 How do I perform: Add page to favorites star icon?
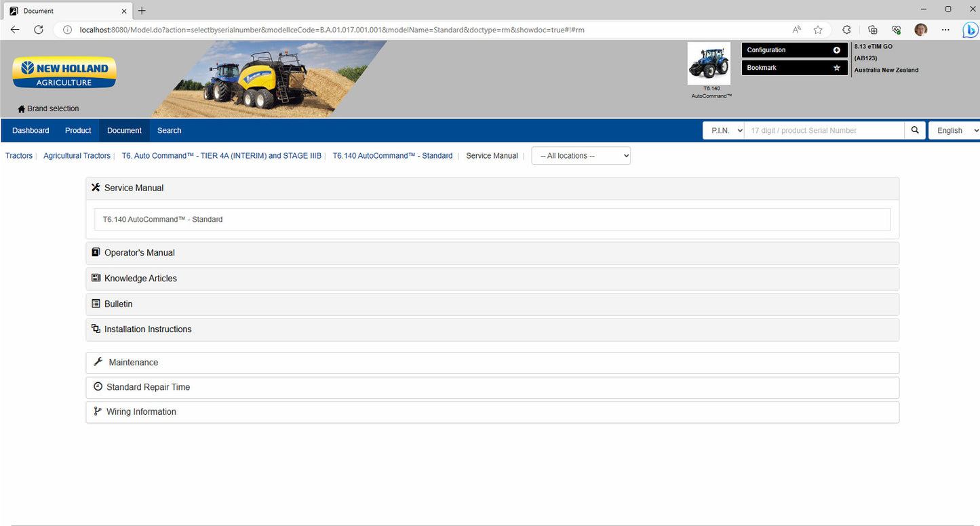[818, 30]
